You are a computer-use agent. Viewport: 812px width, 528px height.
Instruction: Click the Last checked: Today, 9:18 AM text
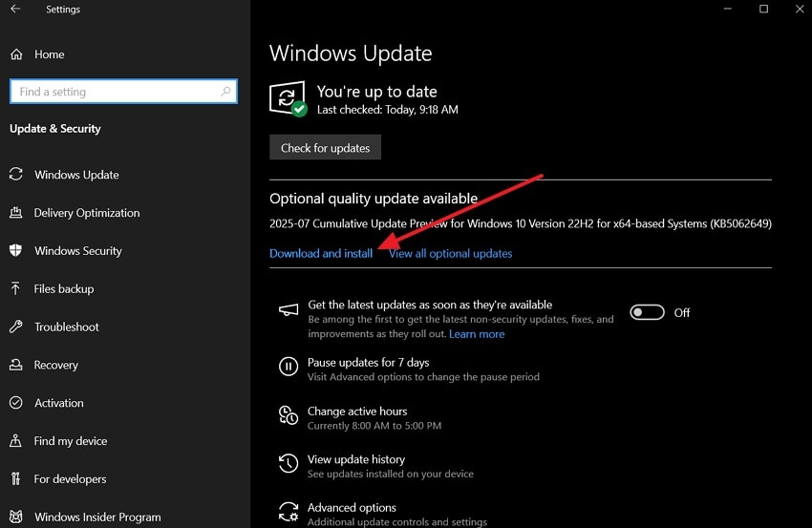387,109
